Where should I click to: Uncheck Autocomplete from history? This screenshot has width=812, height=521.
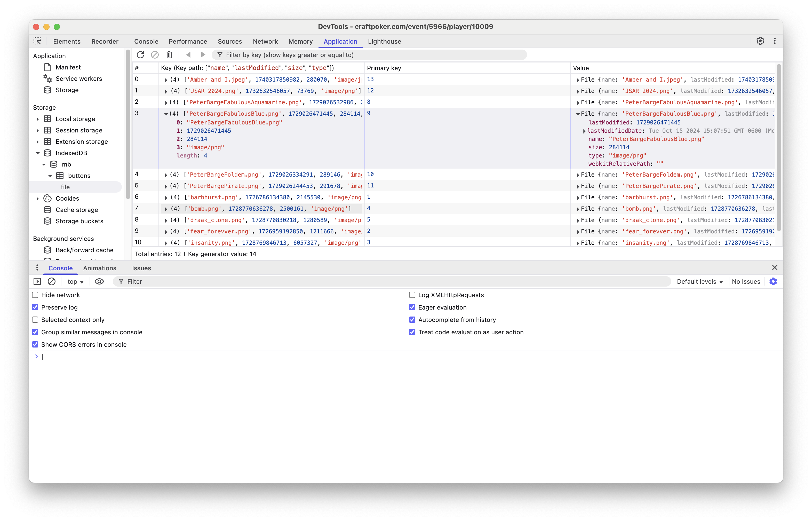[x=412, y=320]
